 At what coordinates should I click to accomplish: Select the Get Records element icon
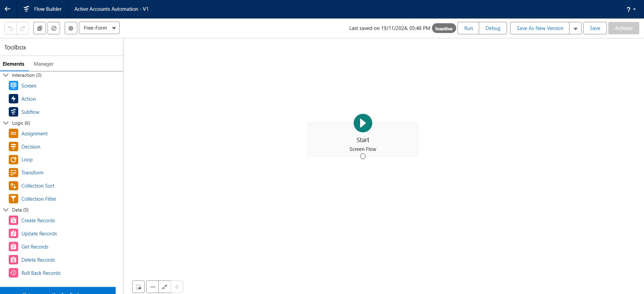pyautogui.click(x=13, y=247)
